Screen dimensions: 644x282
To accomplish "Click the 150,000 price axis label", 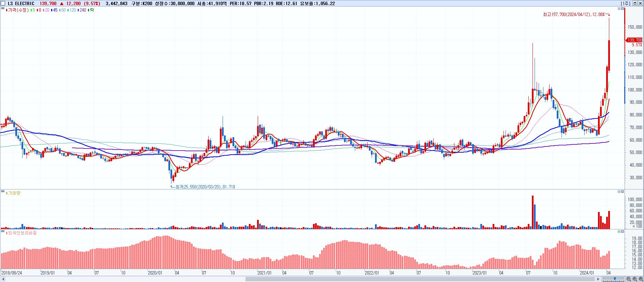I will (635, 27).
